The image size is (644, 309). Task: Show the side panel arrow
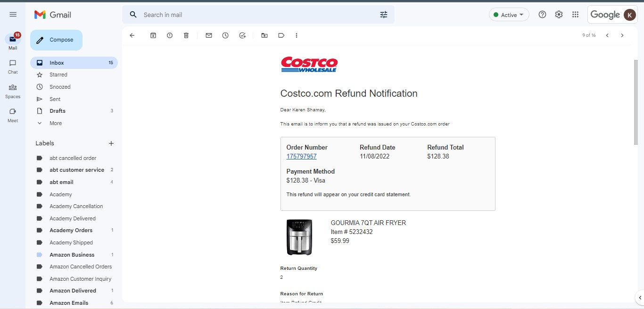point(639,297)
